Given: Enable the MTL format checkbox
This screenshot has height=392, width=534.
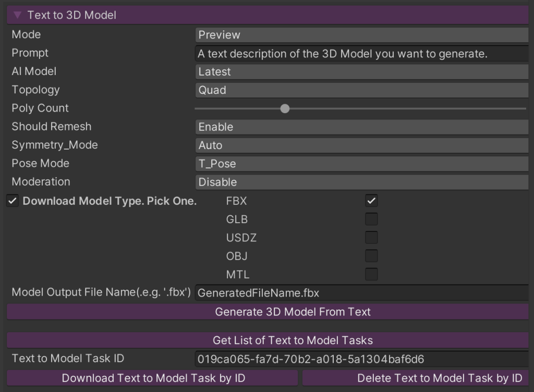Looking at the screenshot, I should (371, 274).
